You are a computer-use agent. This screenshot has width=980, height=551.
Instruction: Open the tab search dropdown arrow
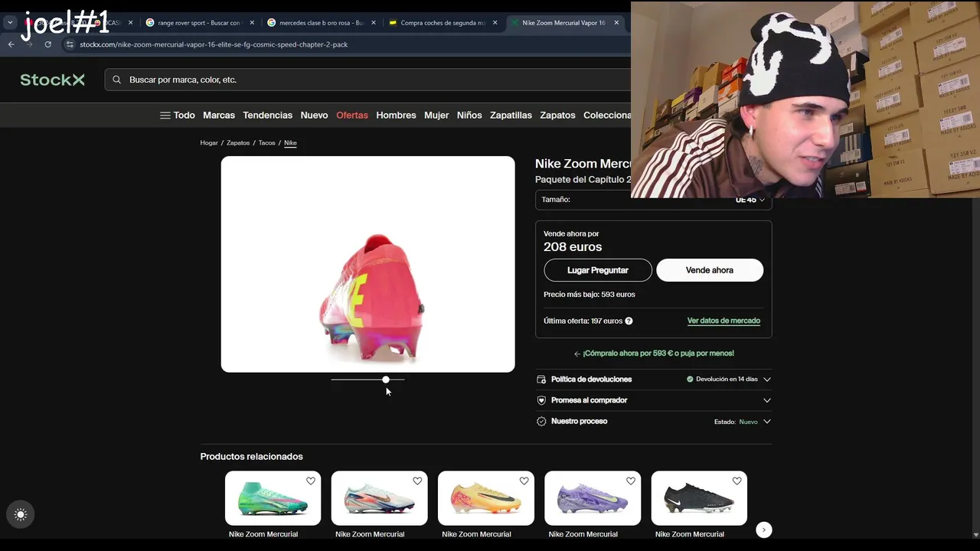point(10,23)
